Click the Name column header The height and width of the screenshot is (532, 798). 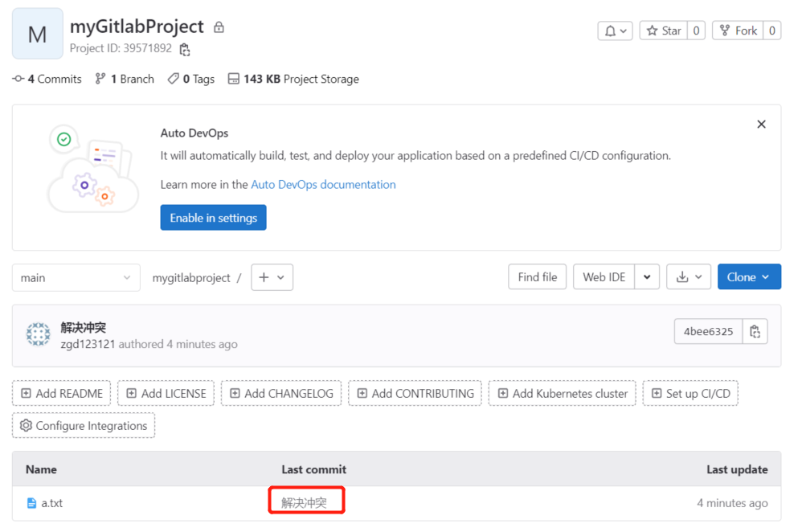(41, 469)
